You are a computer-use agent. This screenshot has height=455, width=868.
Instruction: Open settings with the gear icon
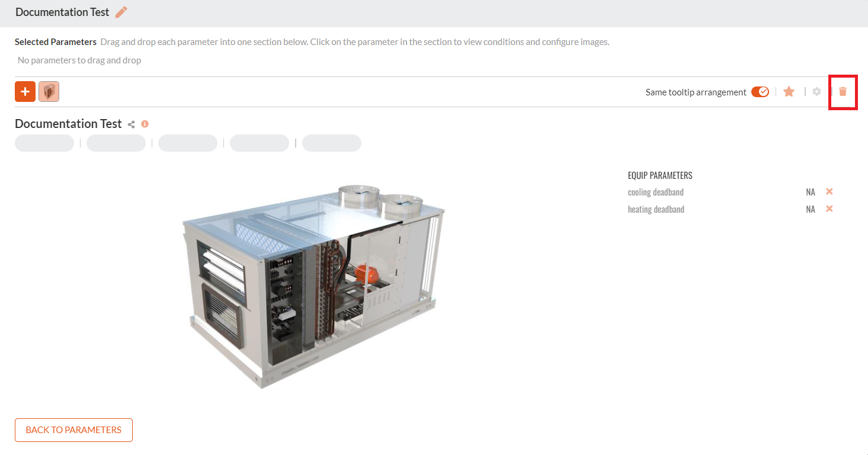816,92
